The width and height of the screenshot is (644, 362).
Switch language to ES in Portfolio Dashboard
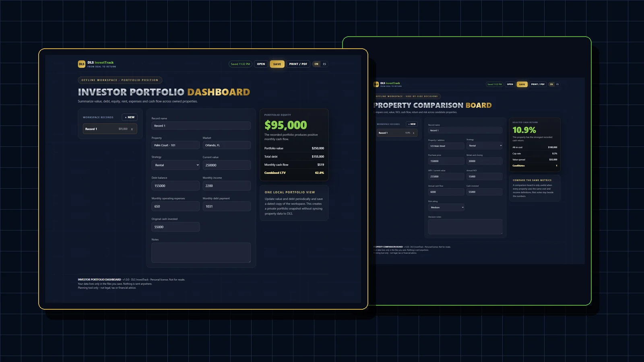[324, 64]
